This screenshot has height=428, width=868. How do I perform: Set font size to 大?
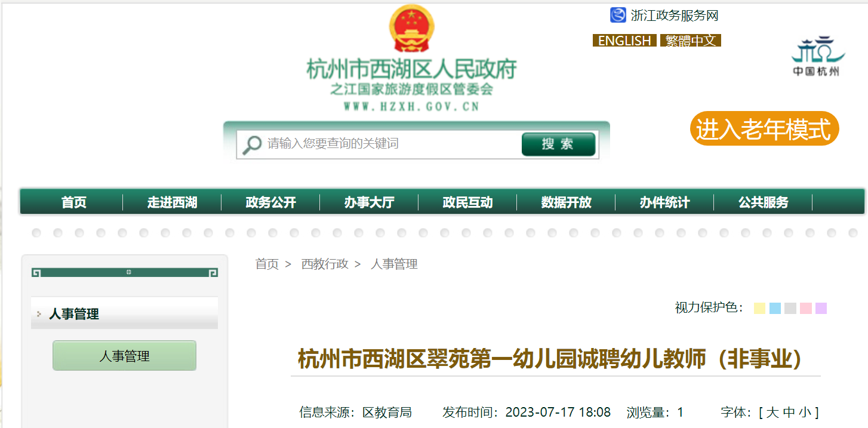pos(772,412)
